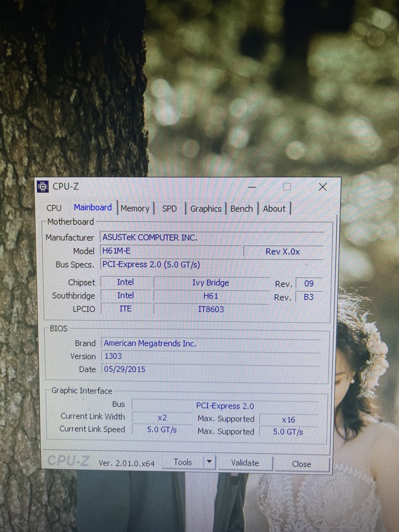Expand the Tools dropdown arrow
Viewport: 399px width, 532px height.
pyautogui.click(x=209, y=462)
